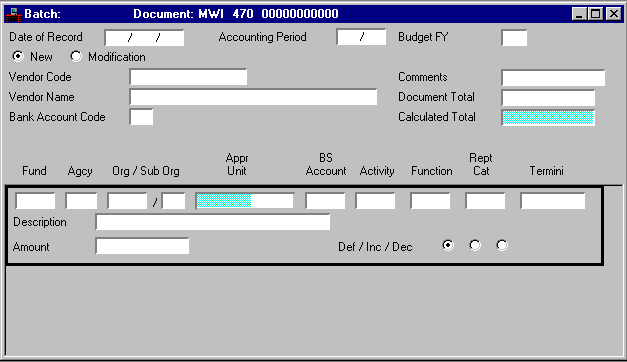The image size is (627, 362).
Task: Click the application icon in title bar
Action: [x=14, y=14]
